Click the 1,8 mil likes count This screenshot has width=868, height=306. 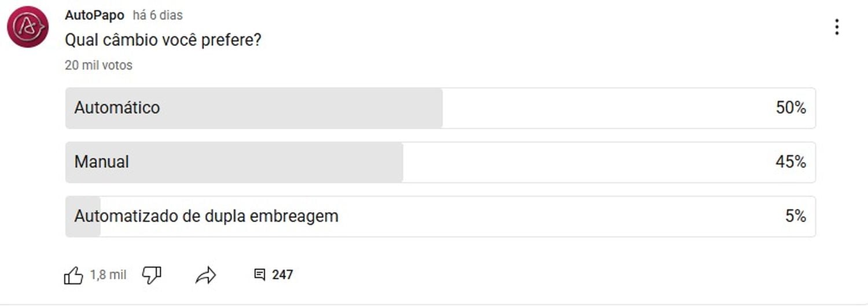[108, 275]
